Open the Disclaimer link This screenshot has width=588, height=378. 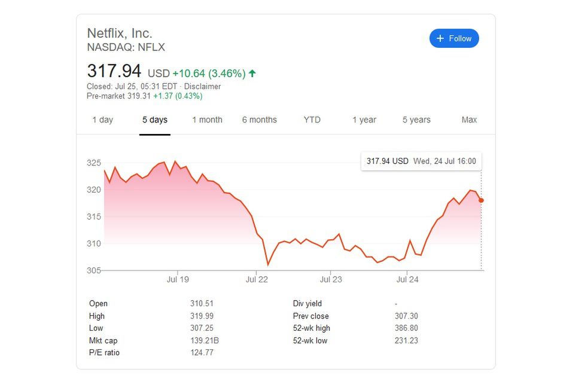(203, 86)
